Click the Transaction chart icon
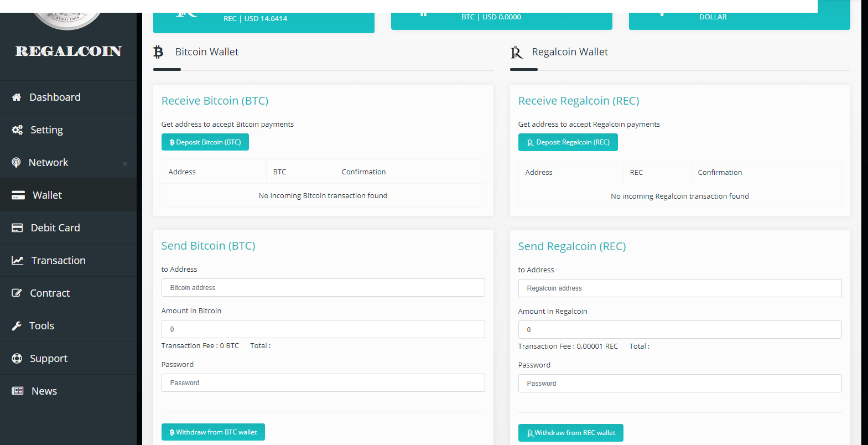 coord(18,261)
